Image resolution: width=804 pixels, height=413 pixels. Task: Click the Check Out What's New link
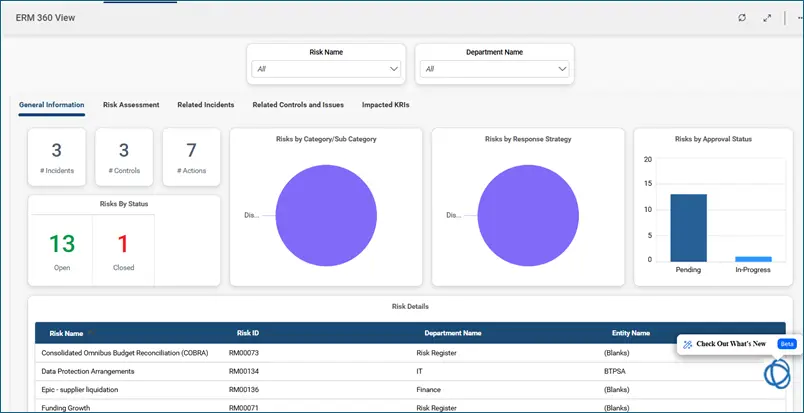[x=730, y=344]
